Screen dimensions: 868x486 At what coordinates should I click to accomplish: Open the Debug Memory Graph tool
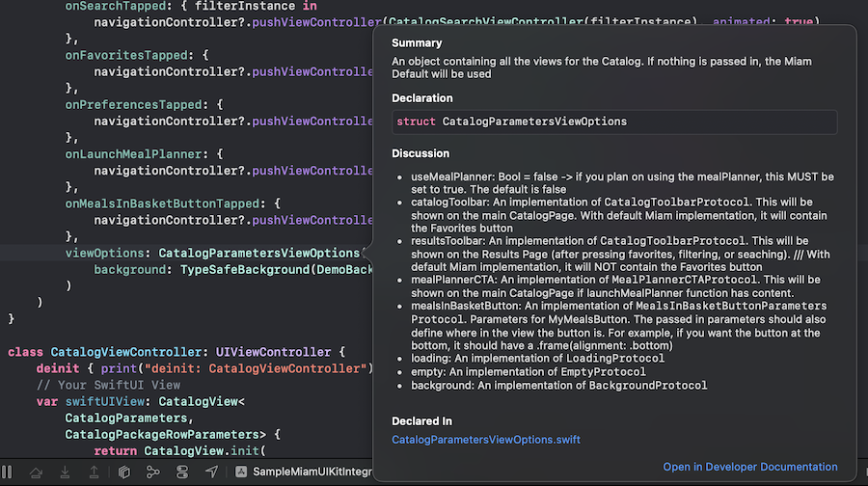[152, 472]
